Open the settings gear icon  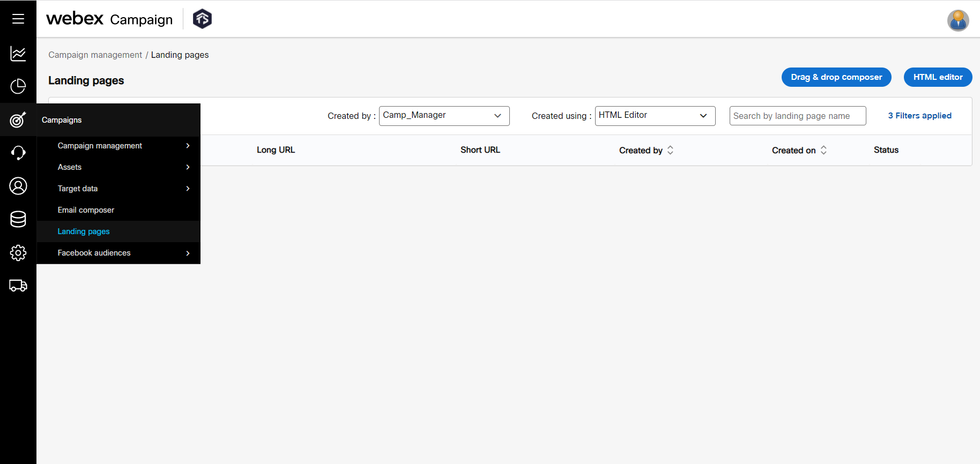[18, 252]
